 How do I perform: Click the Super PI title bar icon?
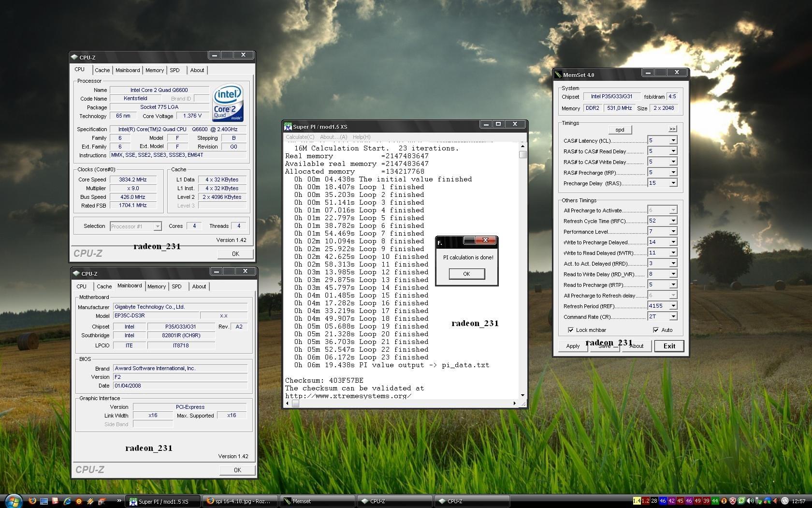tap(288, 126)
